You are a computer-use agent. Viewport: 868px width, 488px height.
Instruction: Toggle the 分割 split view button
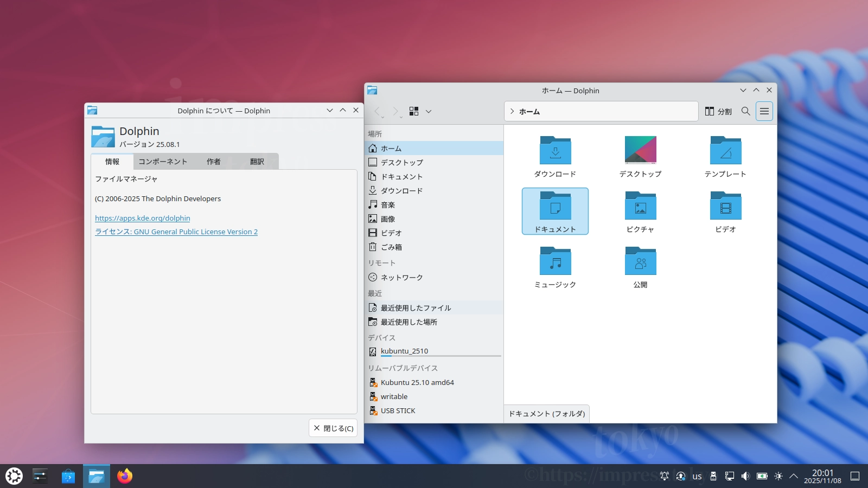(x=718, y=111)
